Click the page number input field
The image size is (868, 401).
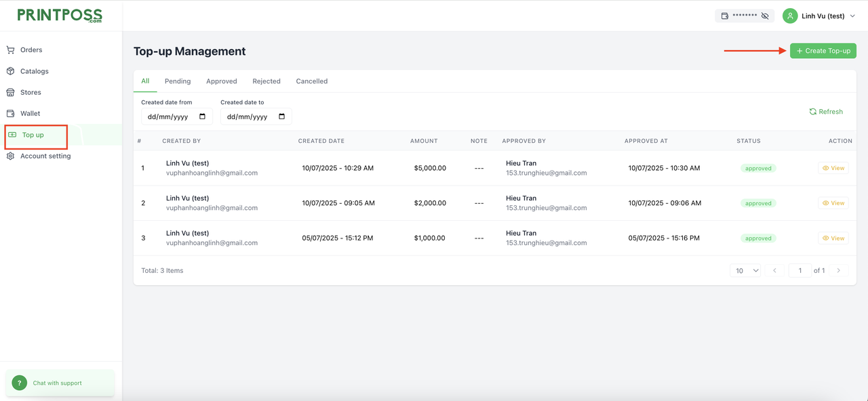pyautogui.click(x=800, y=271)
